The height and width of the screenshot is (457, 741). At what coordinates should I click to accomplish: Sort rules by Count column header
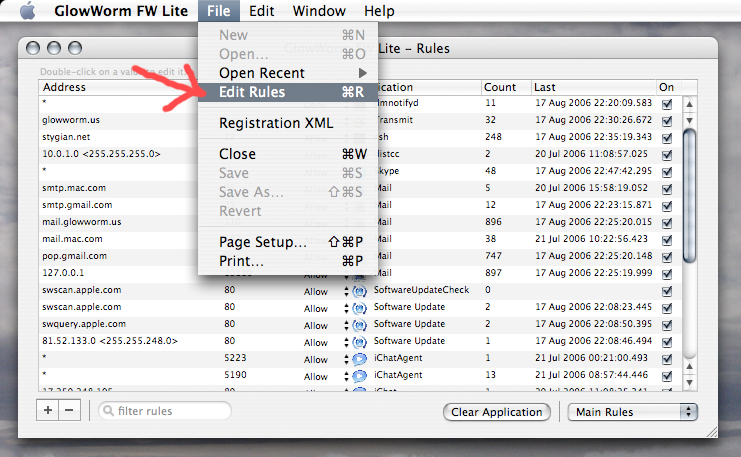pos(506,87)
